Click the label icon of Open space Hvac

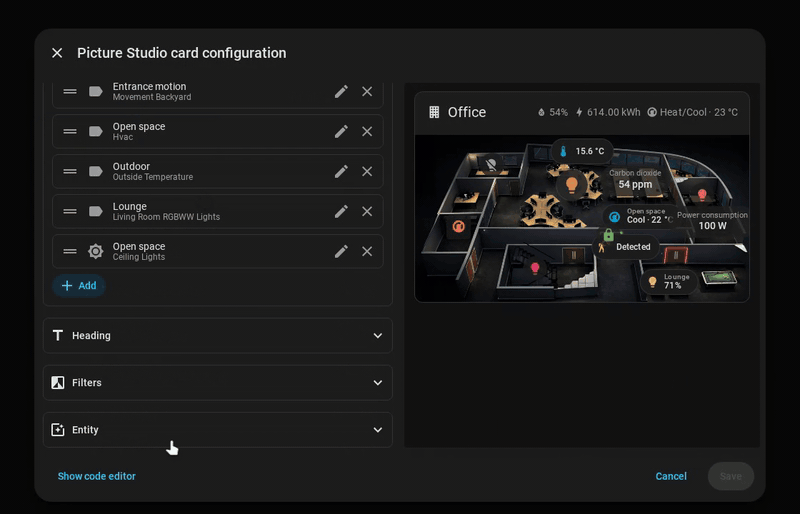(x=95, y=132)
